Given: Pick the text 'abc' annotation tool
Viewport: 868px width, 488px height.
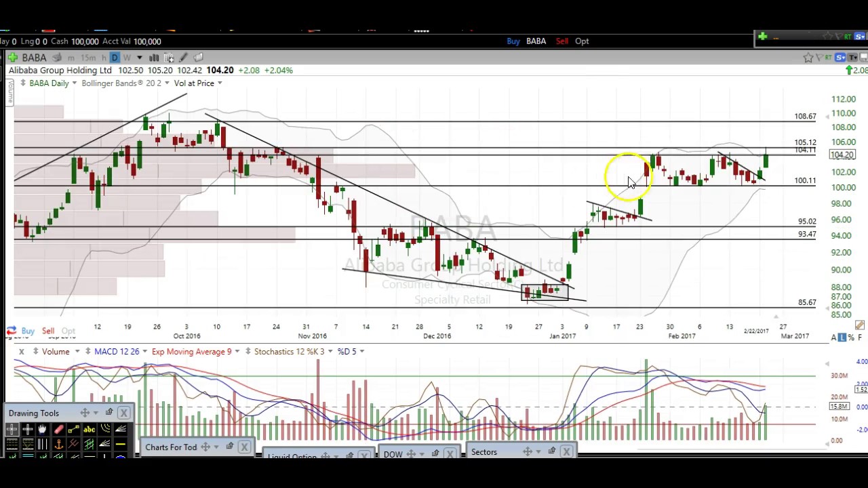Looking at the screenshot, I should point(89,429).
